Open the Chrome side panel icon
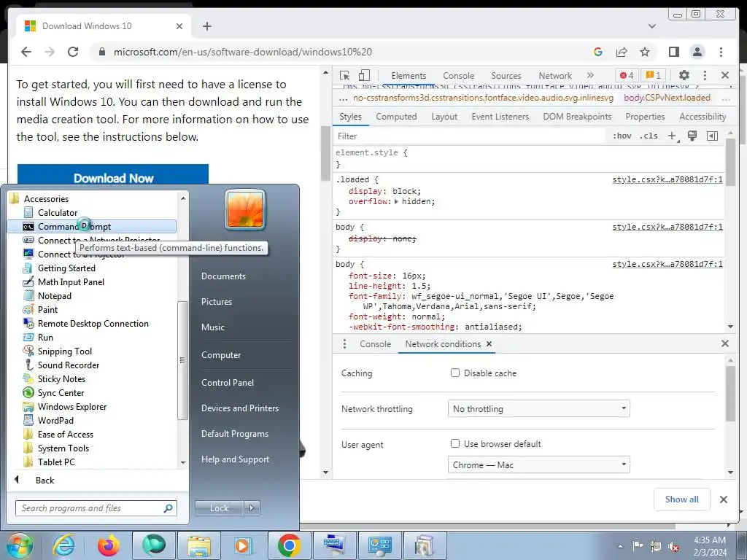This screenshot has width=747, height=560. point(673,52)
